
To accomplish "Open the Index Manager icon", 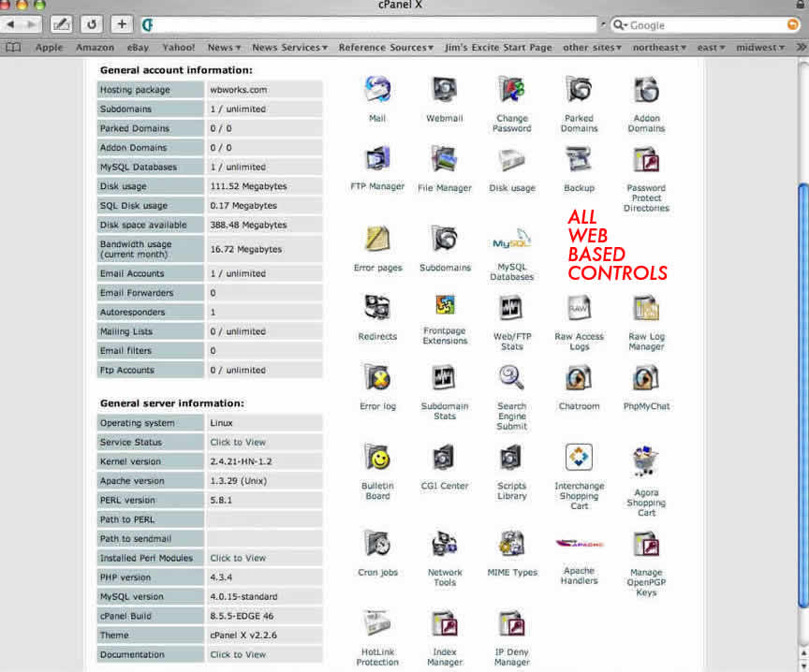I will tap(444, 623).
